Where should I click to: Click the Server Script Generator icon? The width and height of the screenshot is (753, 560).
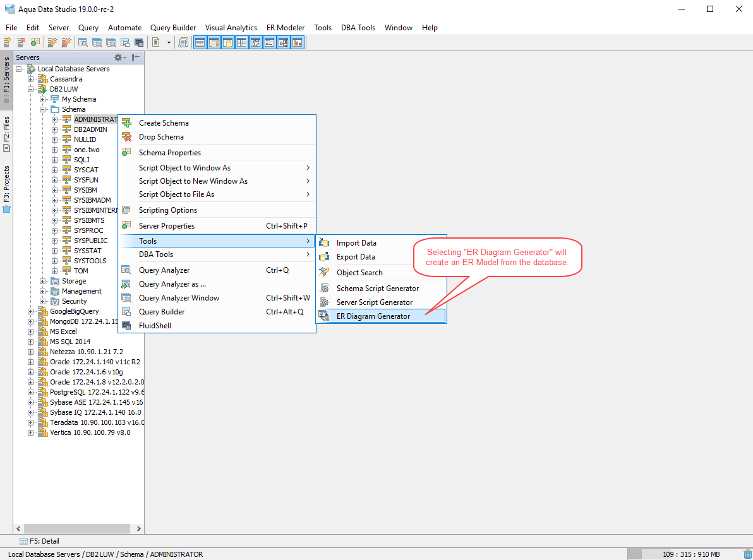[x=324, y=302]
